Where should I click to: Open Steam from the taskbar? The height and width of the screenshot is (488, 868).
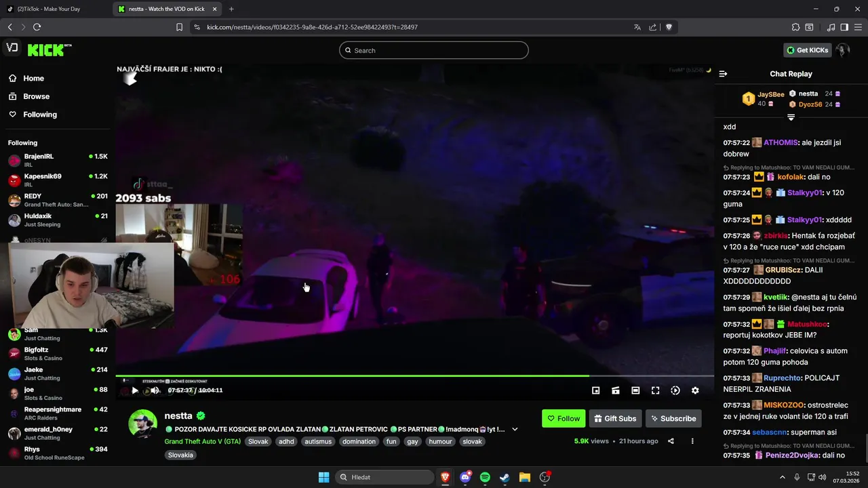point(505,477)
